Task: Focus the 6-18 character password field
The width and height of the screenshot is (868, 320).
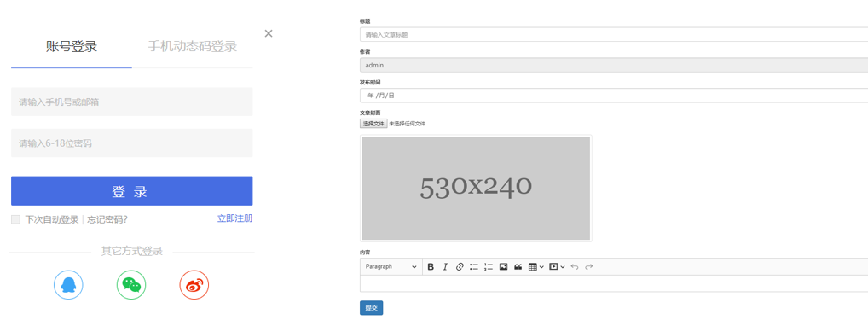Action: [132, 143]
